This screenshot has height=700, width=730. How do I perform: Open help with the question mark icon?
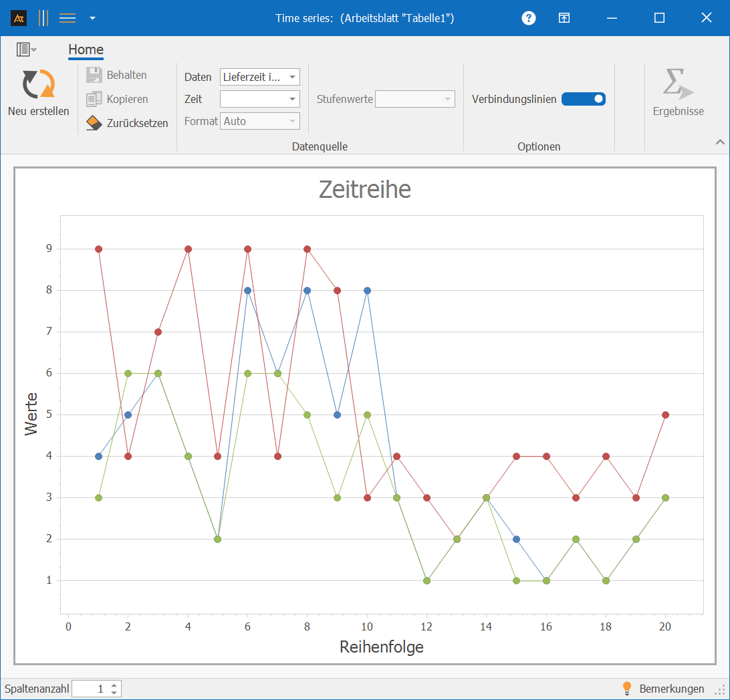click(529, 18)
